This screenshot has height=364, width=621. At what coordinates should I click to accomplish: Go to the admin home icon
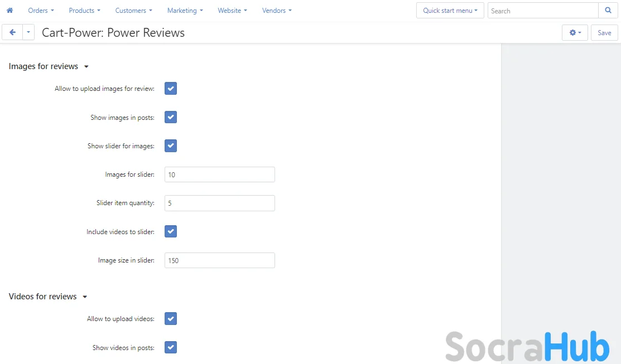10,10
